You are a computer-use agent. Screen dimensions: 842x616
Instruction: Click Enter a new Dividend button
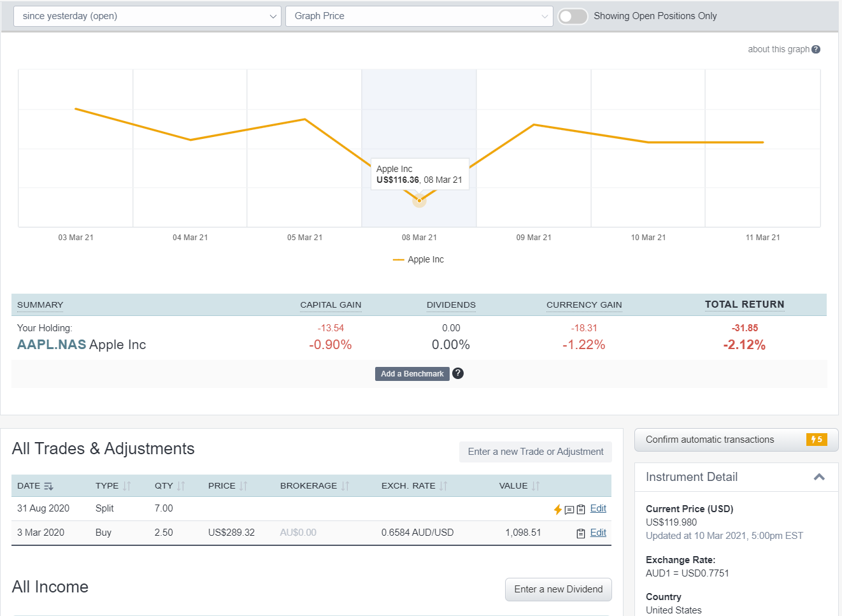click(x=559, y=589)
